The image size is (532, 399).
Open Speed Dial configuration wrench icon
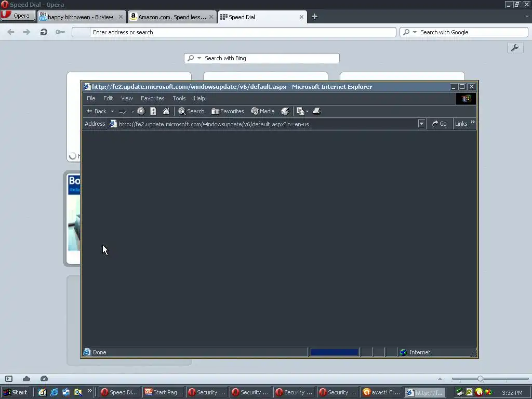click(515, 48)
